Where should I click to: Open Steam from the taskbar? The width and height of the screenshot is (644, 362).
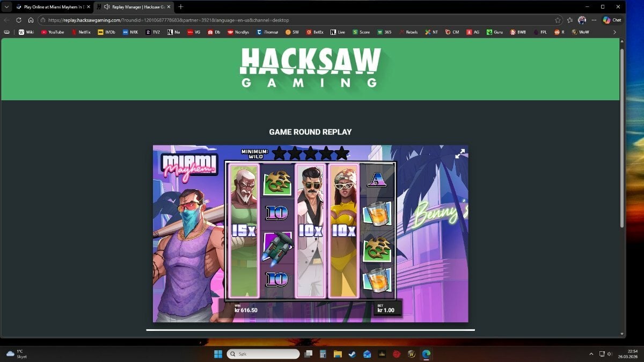tap(352, 354)
